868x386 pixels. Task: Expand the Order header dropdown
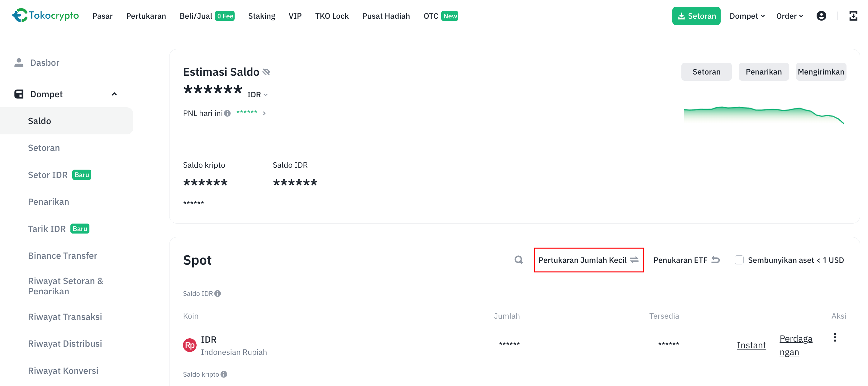[789, 16]
